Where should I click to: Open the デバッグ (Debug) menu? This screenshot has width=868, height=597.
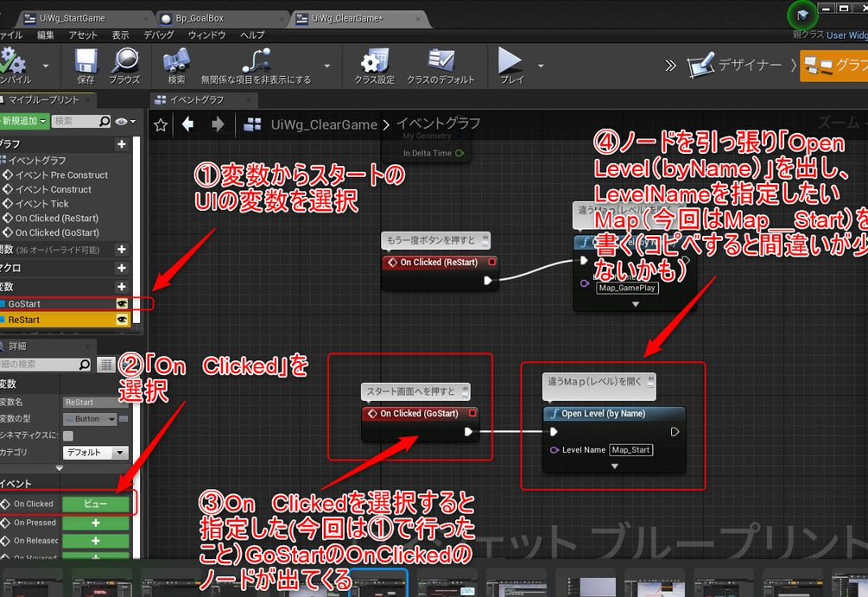point(158,35)
